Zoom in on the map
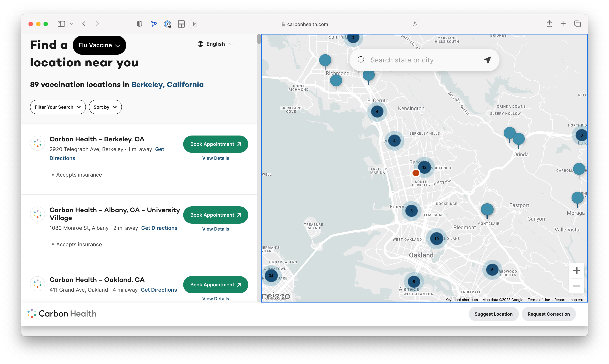 pyautogui.click(x=576, y=271)
